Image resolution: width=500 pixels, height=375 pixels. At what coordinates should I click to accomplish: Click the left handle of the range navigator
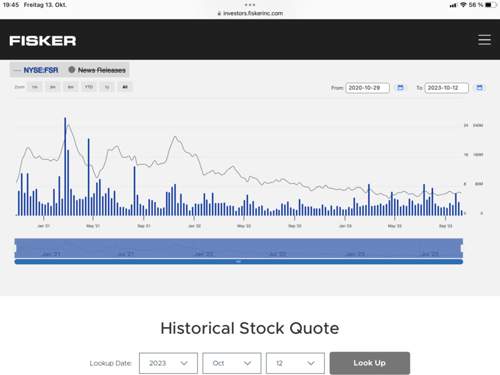[x=15, y=248]
